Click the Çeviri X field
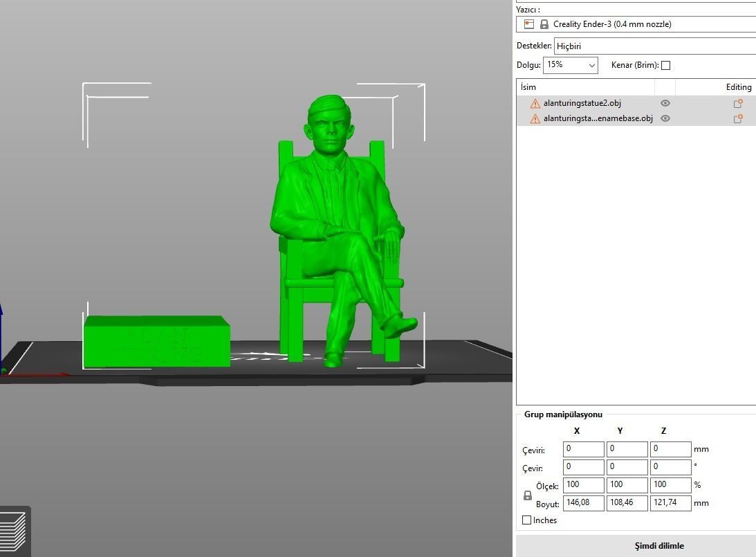This screenshot has width=756, height=557. [583, 449]
